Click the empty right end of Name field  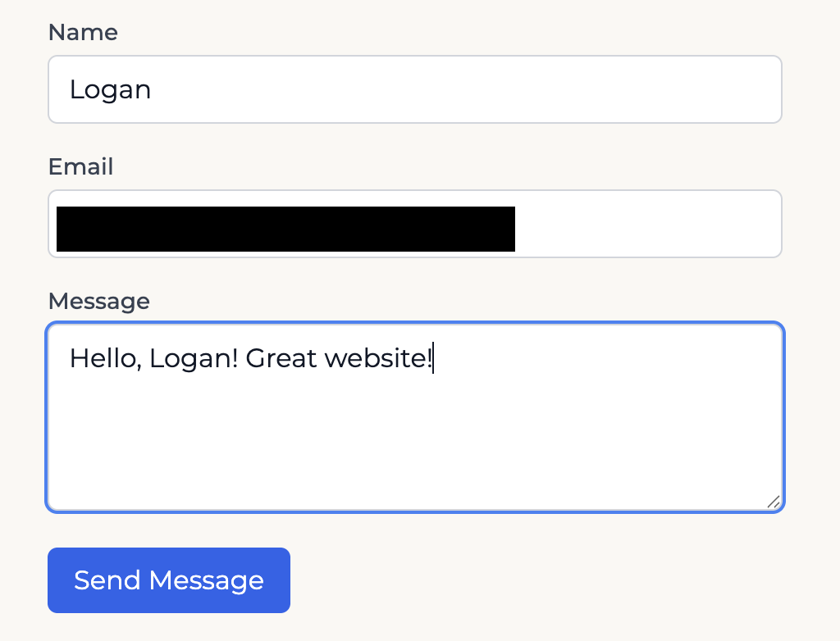[697, 89]
